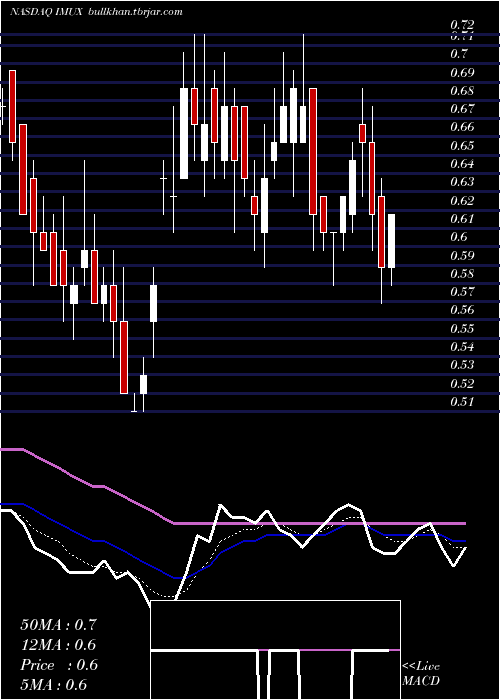Click the 0.53 price axis label
Viewport: 500px width, 700px height.
pos(462,365)
